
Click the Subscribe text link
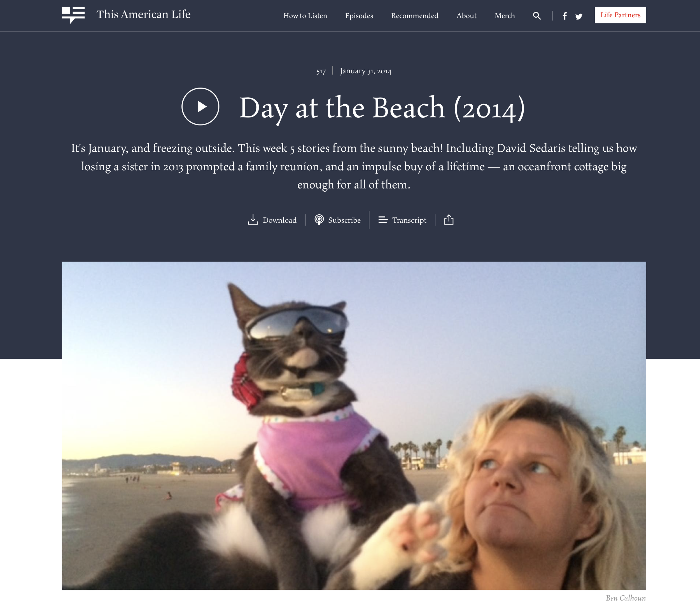344,220
